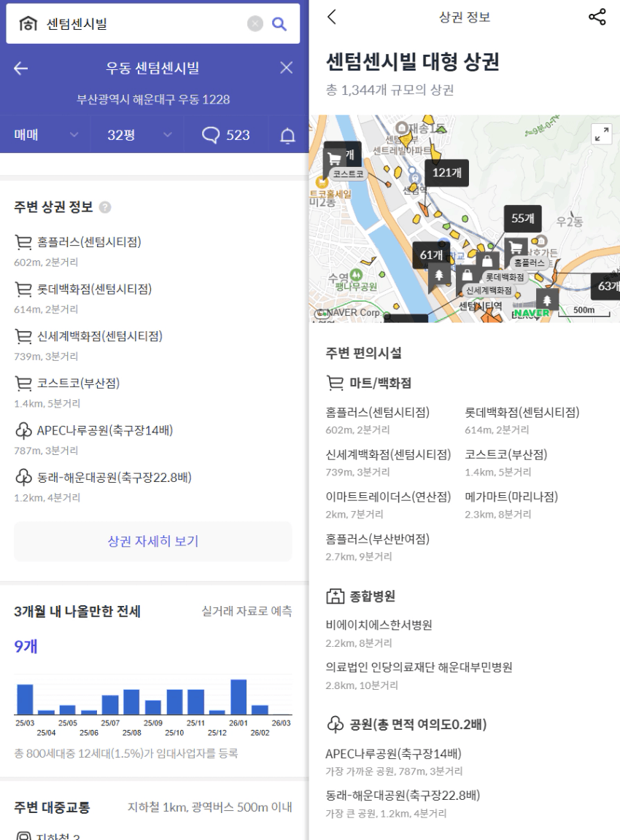This screenshot has width=620, height=840.
Task: Clear the search text with the gray X
Action: pyautogui.click(x=255, y=23)
